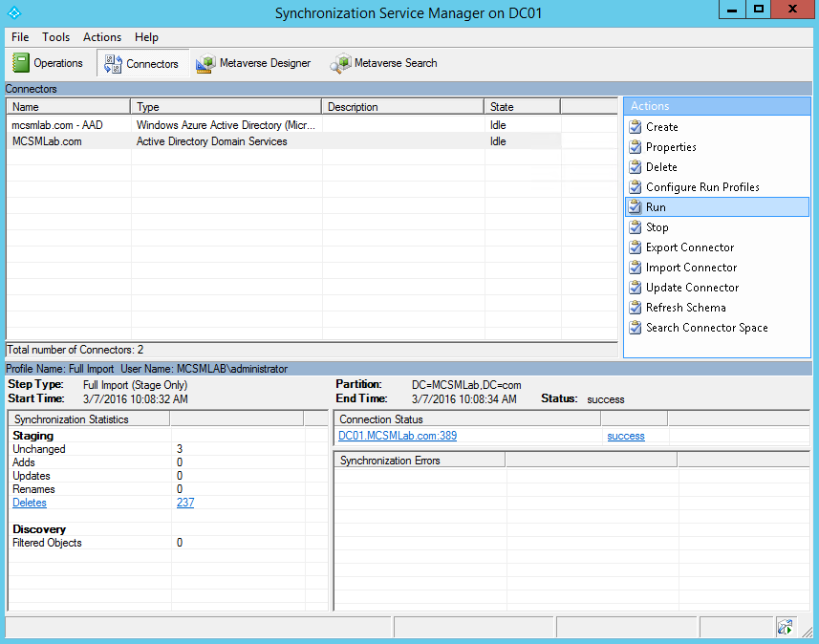Click the Refresh Schema icon
The height and width of the screenshot is (644, 819).
(636, 307)
